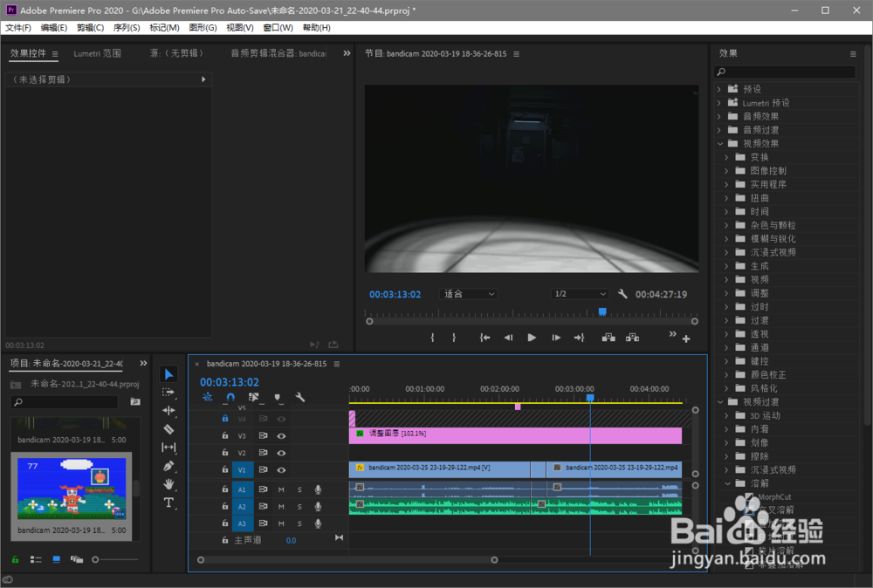Switch project panel to icon view

coord(56,559)
